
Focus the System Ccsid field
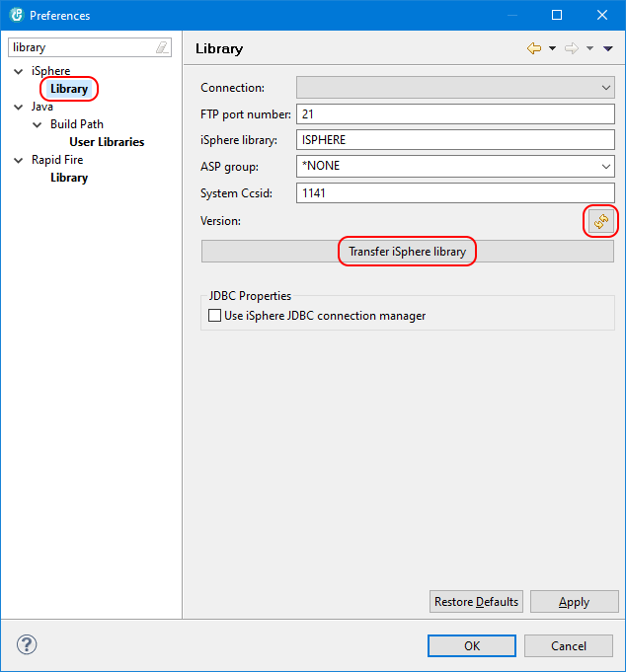455,192
